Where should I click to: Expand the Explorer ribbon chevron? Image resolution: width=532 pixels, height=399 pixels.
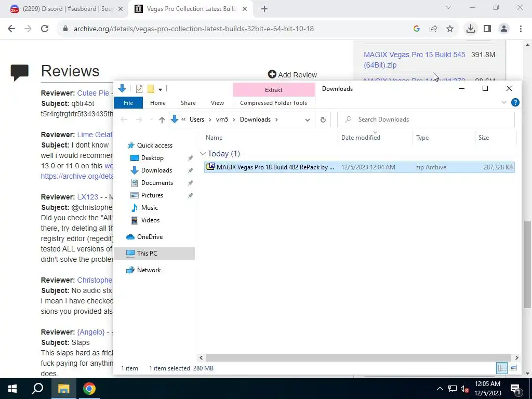coord(504,102)
